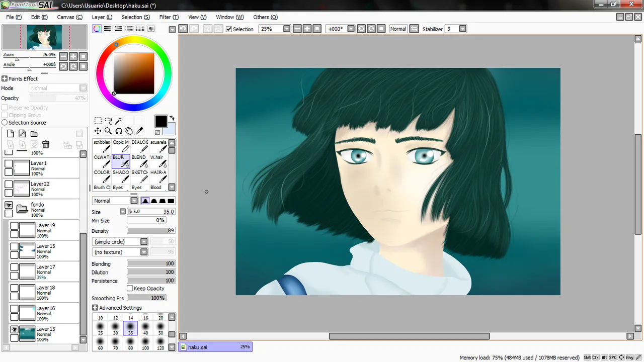
Task: Show Layer17 by toggling its visibility box
Action: (x=15, y=267)
